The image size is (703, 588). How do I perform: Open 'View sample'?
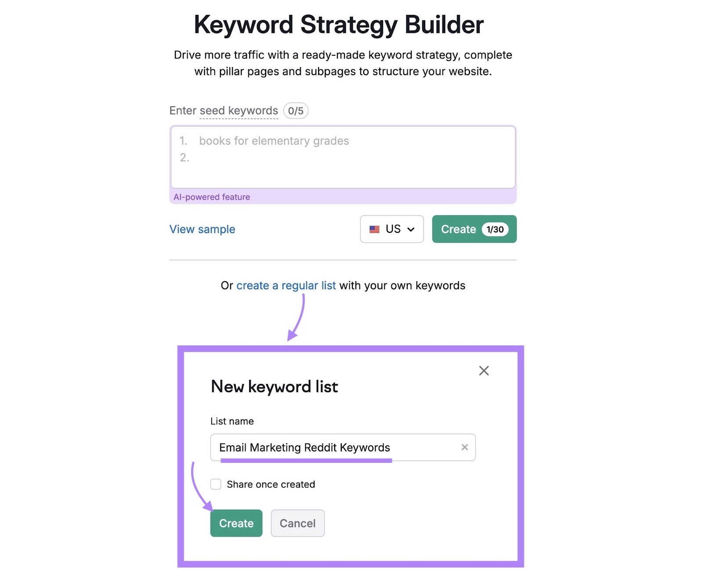[202, 229]
